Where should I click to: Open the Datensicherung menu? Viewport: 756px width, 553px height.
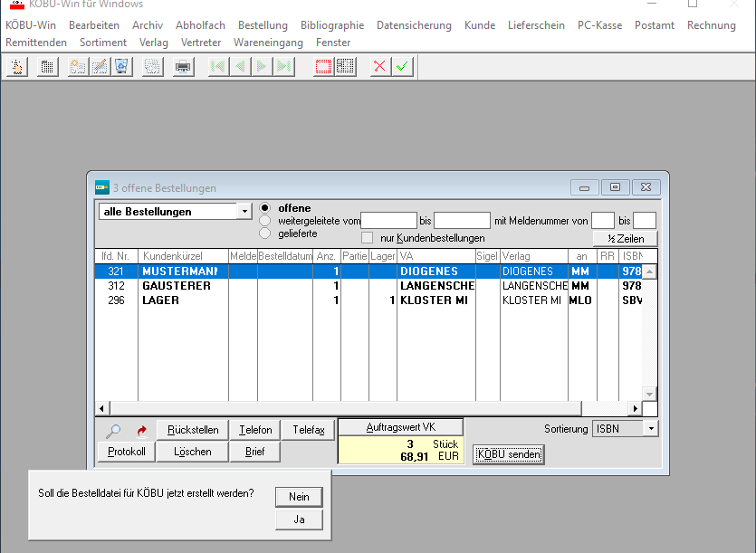click(414, 25)
